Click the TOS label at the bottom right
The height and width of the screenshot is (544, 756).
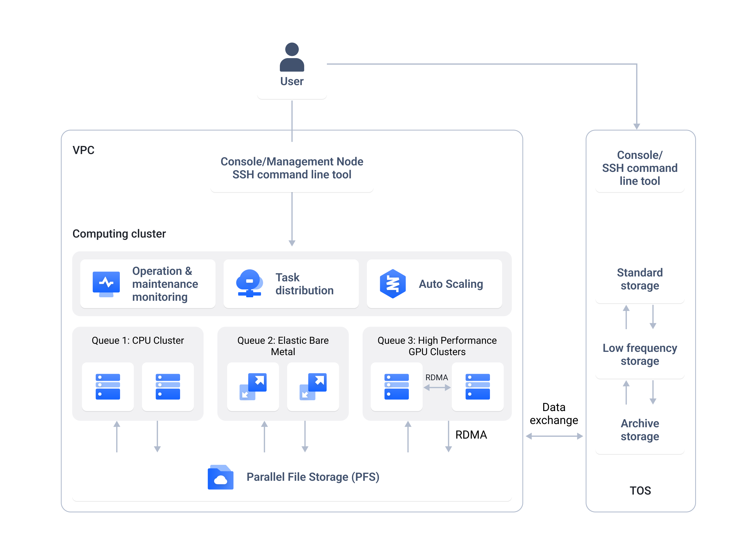(x=640, y=490)
